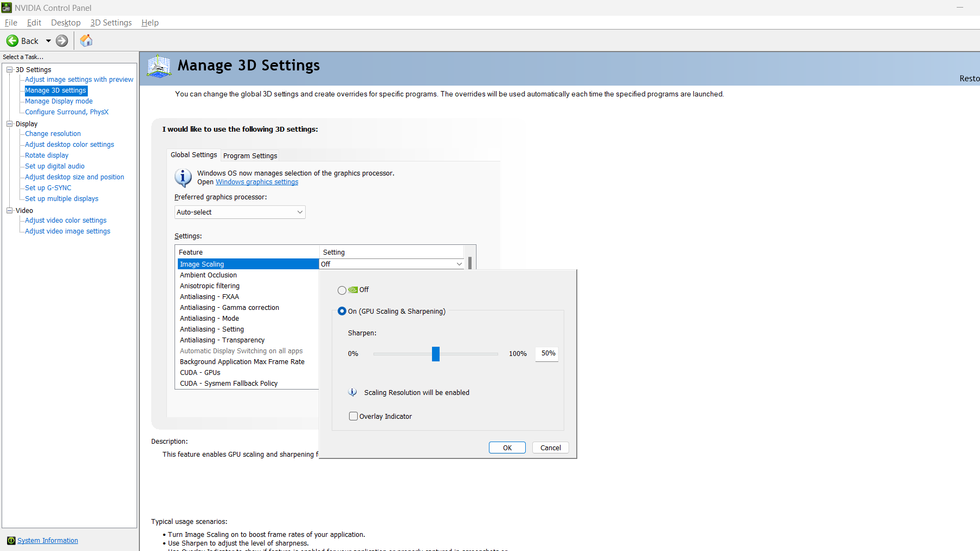The height and width of the screenshot is (551, 980).
Task: Open Set up multiple displays
Action: point(62,199)
